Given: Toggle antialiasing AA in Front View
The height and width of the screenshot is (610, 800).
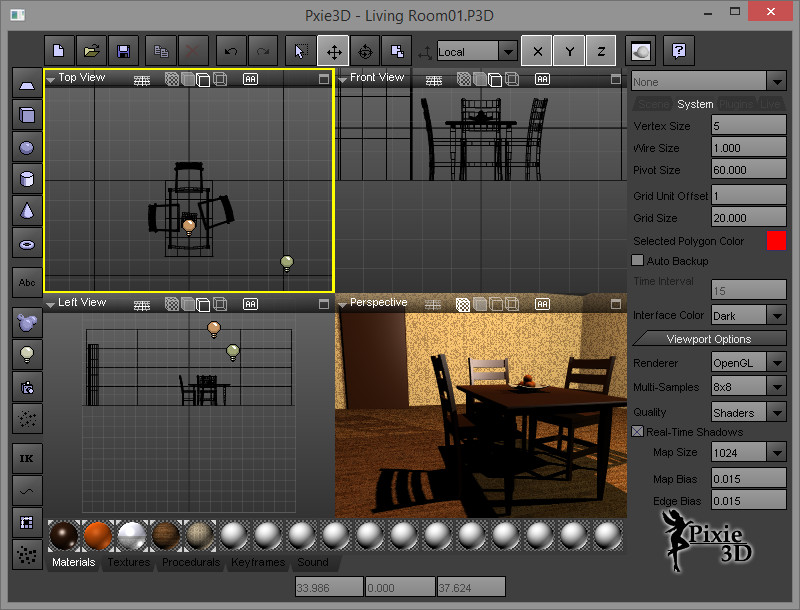Looking at the screenshot, I should [x=542, y=79].
